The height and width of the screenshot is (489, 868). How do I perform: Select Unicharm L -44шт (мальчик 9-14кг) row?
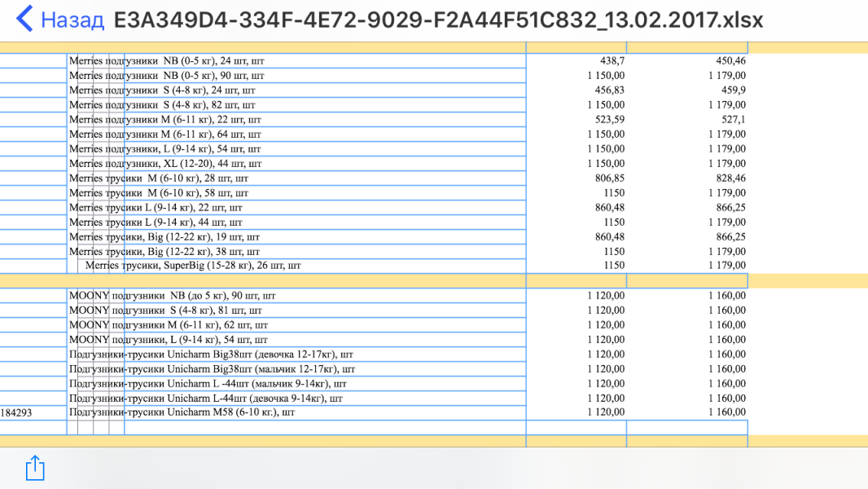pos(208,384)
